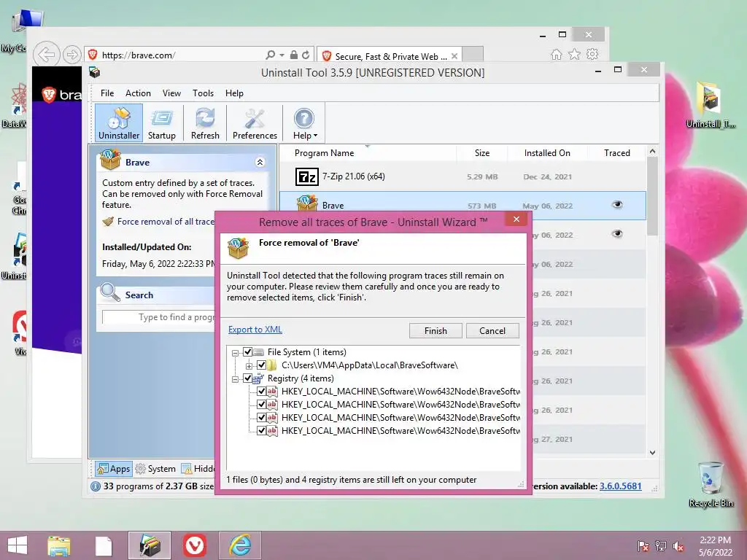
Task: Click the traced eye icon below Brave row
Action: coord(617,234)
